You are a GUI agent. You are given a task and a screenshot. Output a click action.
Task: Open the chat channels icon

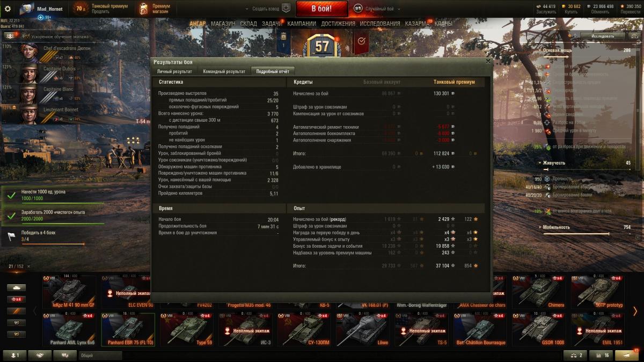click(x=65, y=355)
